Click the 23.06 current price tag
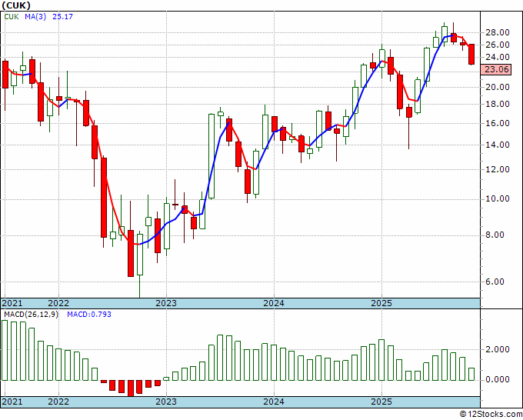Screen dimensions: 523x420 point(496,69)
